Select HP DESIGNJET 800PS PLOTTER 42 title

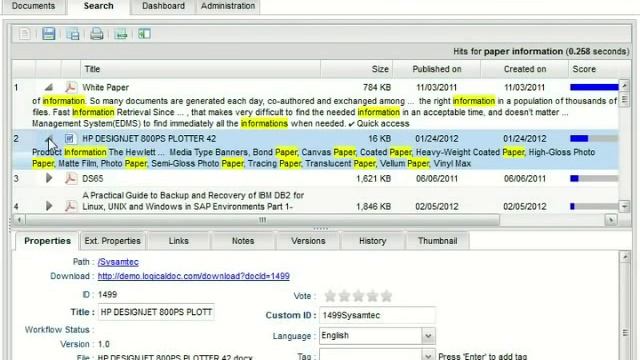[x=149, y=139]
